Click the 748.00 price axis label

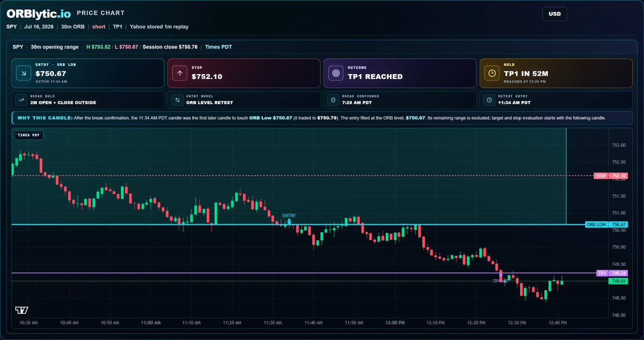point(619,315)
